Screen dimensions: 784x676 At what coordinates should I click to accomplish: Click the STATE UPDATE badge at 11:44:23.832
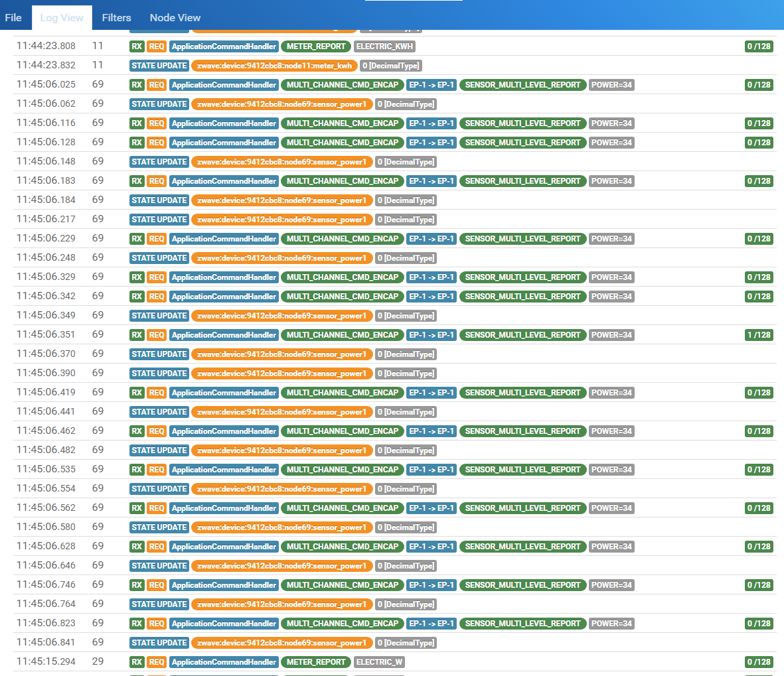pos(159,66)
